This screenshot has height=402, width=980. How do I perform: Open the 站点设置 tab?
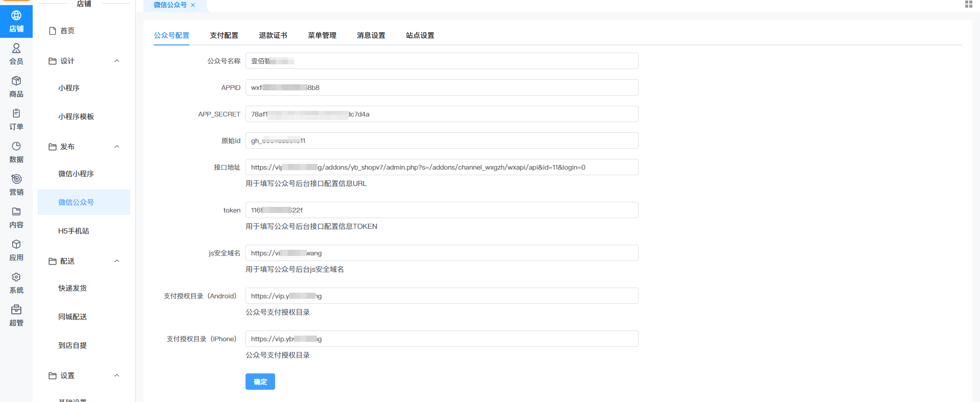420,35
